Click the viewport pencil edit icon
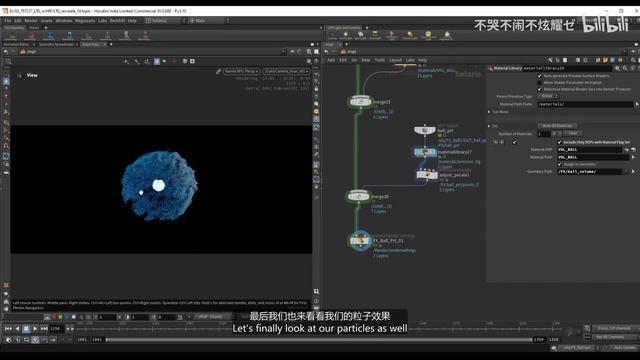640x360 pixels. 218,71
